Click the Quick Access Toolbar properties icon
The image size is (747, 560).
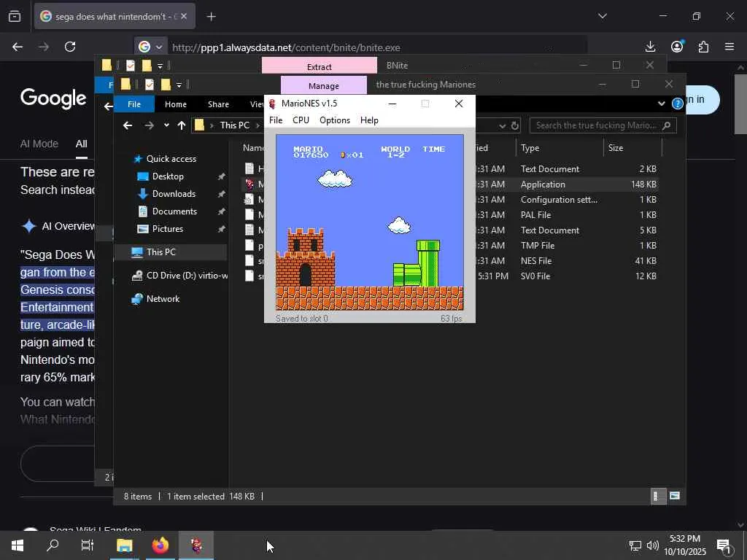click(x=150, y=85)
